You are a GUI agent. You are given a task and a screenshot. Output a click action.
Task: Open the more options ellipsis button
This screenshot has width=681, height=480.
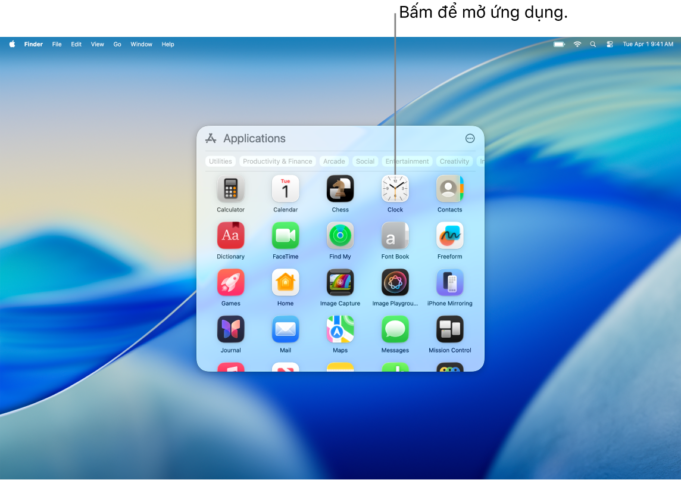(470, 139)
